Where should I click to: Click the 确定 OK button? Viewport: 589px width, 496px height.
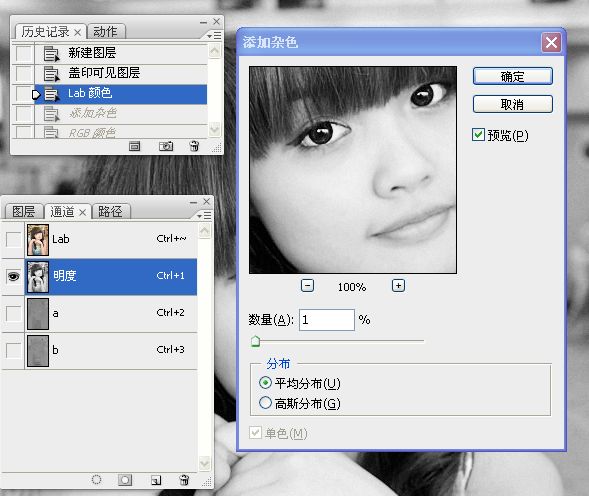pyautogui.click(x=513, y=76)
